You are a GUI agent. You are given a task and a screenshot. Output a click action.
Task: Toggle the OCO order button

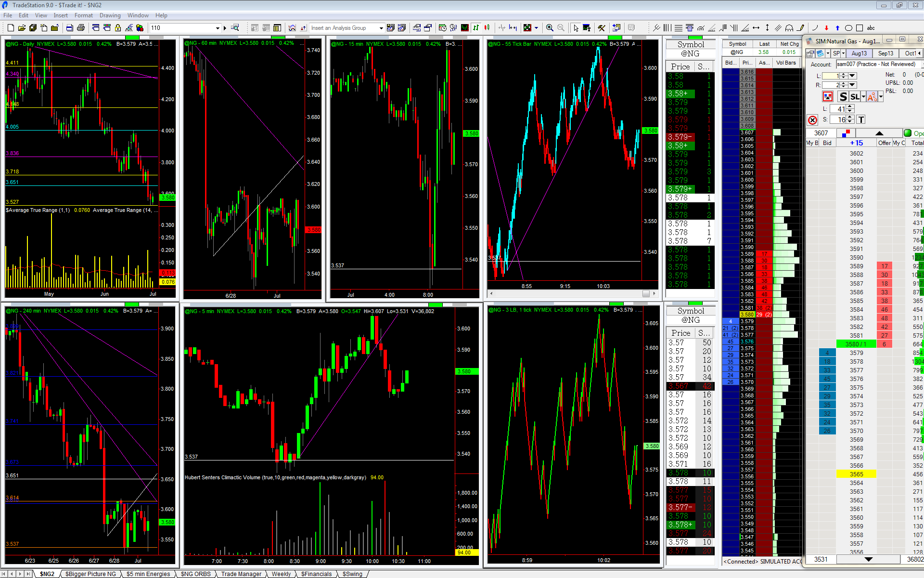pyautogui.click(x=872, y=96)
